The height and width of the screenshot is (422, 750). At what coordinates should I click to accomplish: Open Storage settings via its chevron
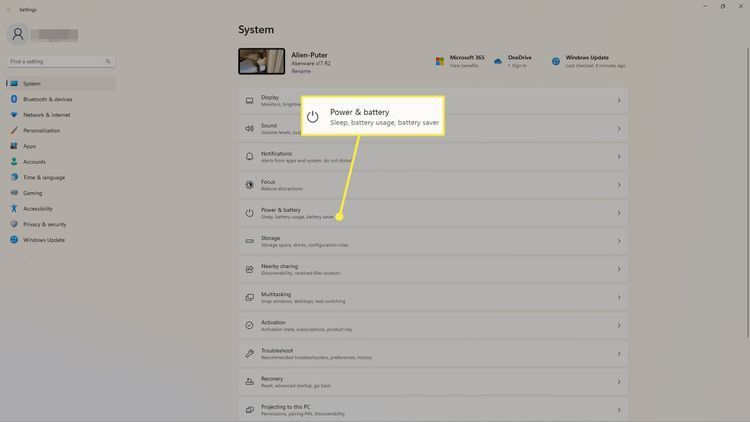(x=619, y=241)
